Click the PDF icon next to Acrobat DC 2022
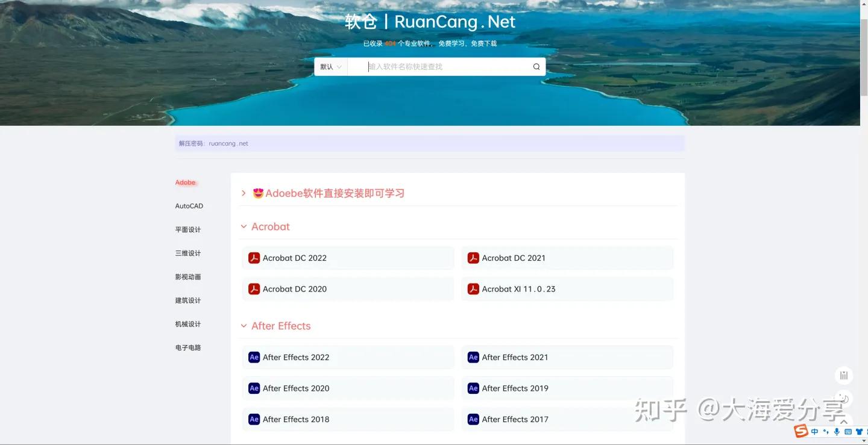The image size is (868, 445). pyautogui.click(x=254, y=257)
